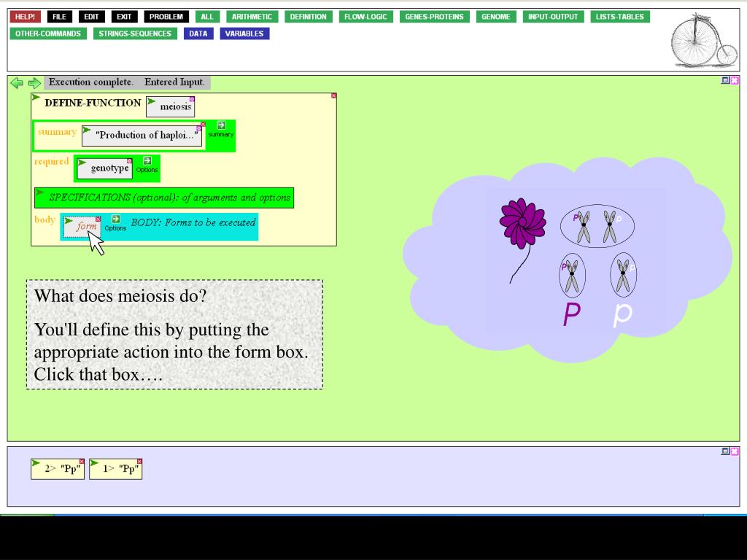Image resolution: width=747 pixels, height=560 pixels.
Task: Click the green forward arrow
Action: tap(34, 83)
